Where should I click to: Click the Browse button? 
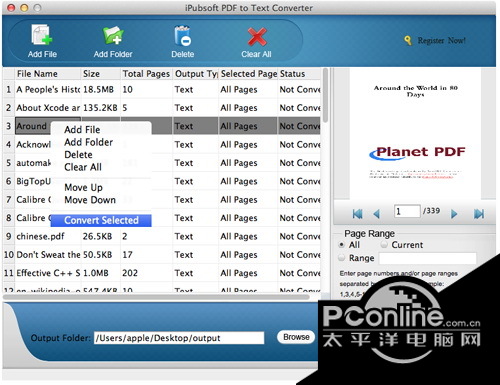click(x=296, y=337)
